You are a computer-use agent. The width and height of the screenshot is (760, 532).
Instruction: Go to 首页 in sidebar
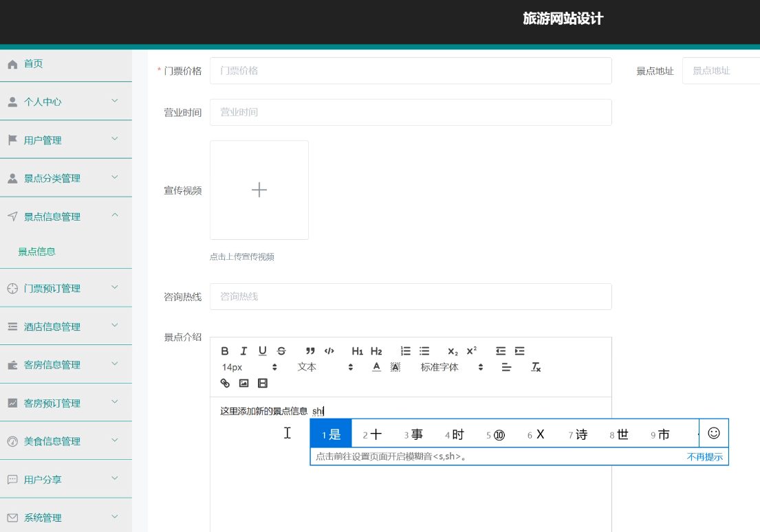click(66, 64)
